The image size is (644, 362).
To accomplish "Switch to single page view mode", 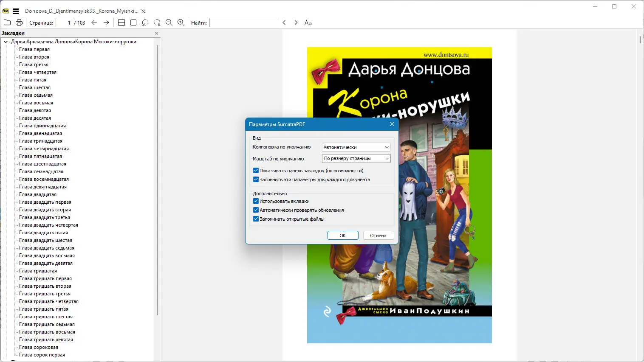I will [133, 22].
